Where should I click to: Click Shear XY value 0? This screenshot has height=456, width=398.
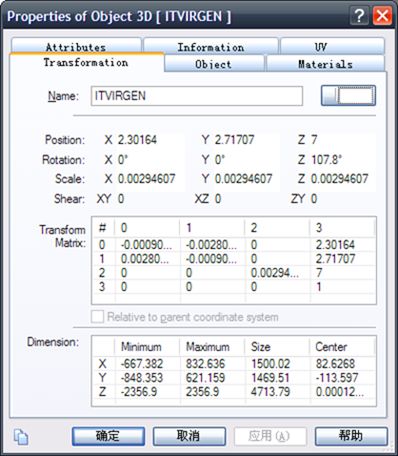121,199
